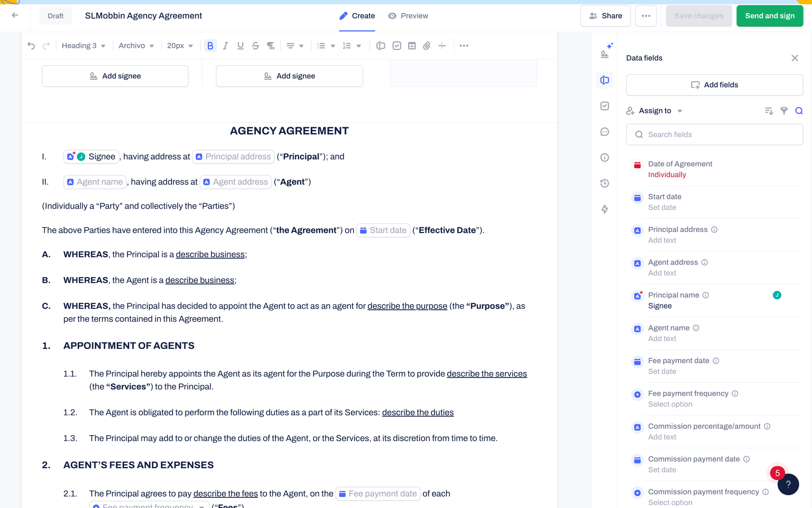The width and height of the screenshot is (812, 508).
Task: Close the Data fields panel
Action: coord(795,58)
